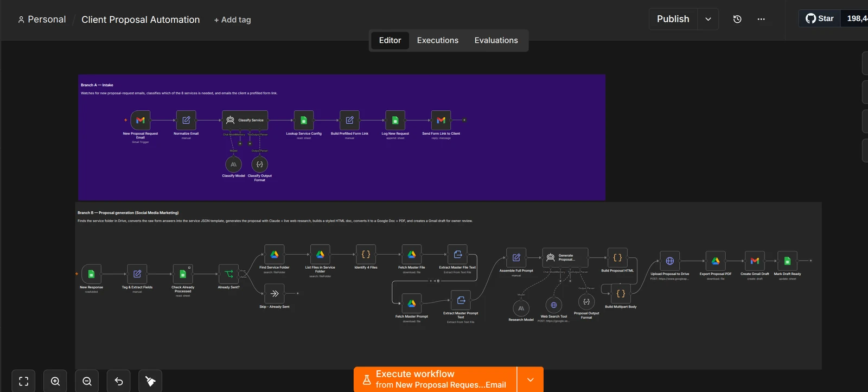Open the Send Form Link to Client node

pos(441,120)
